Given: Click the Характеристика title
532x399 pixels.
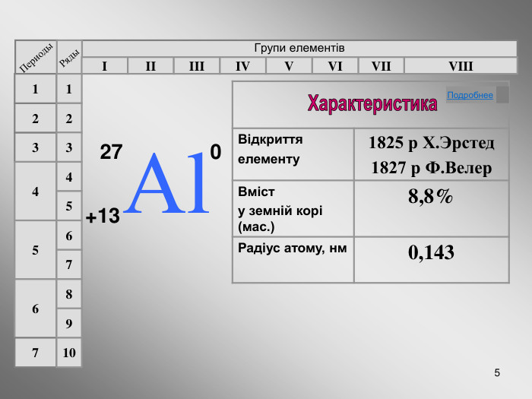Looking at the screenshot, I should (372, 104).
